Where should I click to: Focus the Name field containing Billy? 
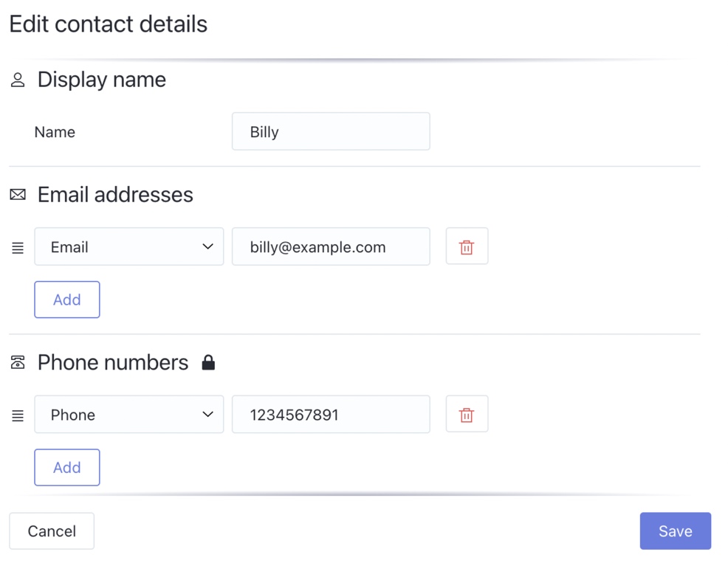tap(331, 131)
